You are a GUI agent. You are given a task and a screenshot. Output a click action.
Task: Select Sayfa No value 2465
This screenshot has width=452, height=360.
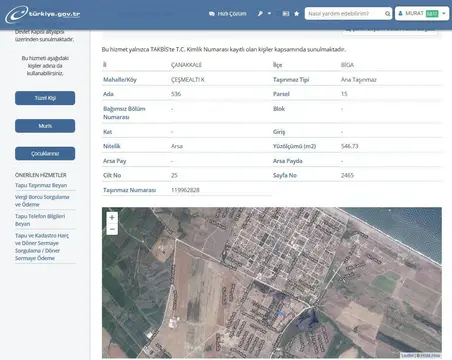(347, 175)
